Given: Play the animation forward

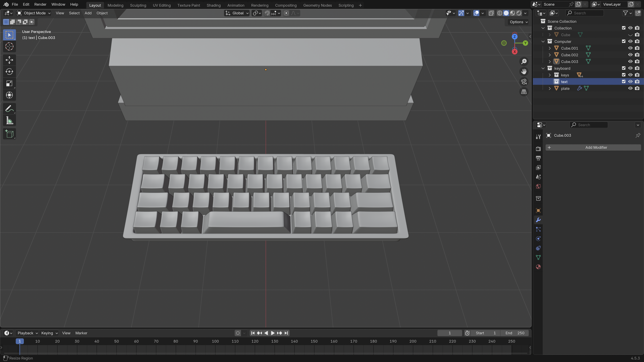Looking at the screenshot, I should [x=273, y=333].
